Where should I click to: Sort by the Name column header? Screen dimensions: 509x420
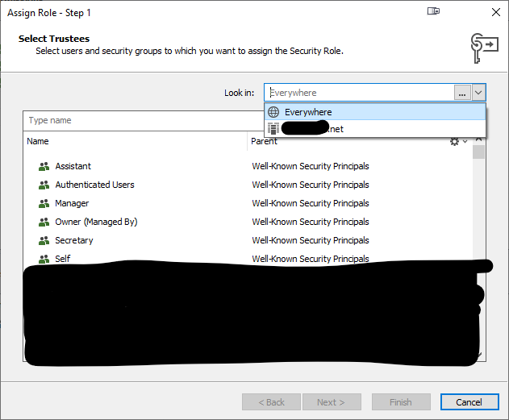pos(129,142)
